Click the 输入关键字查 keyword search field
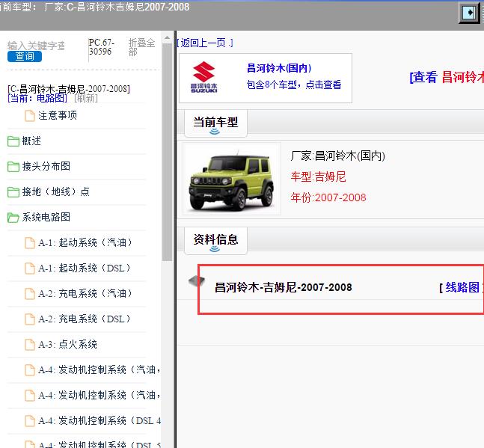Viewport: 484px width, 448px height. click(36, 46)
